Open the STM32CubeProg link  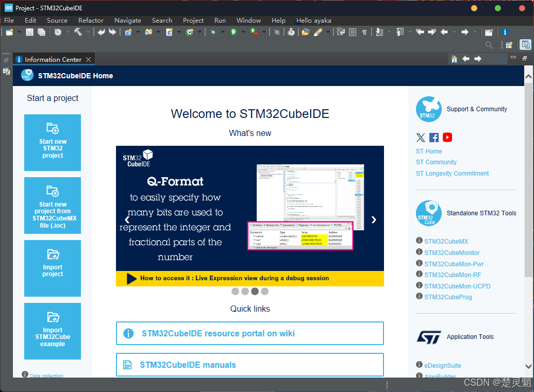point(448,297)
